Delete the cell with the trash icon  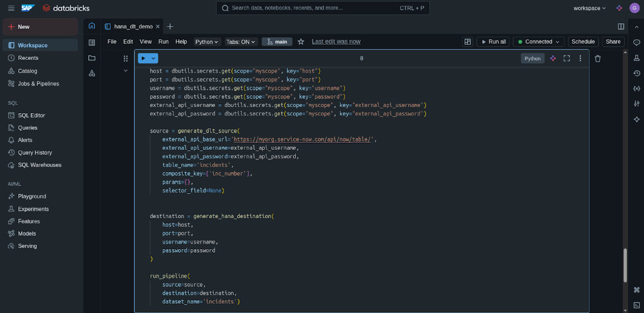point(597,59)
